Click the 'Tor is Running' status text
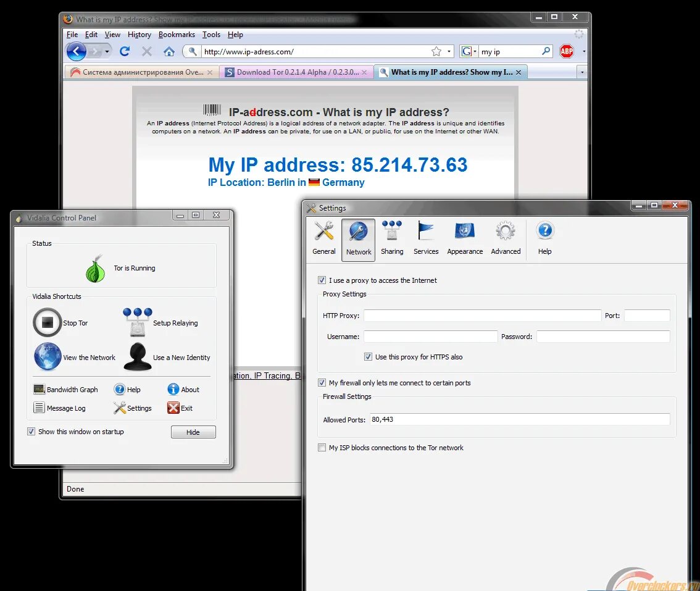Image resolution: width=700 pixels, height=591 pixels. [x=135, y=268]
